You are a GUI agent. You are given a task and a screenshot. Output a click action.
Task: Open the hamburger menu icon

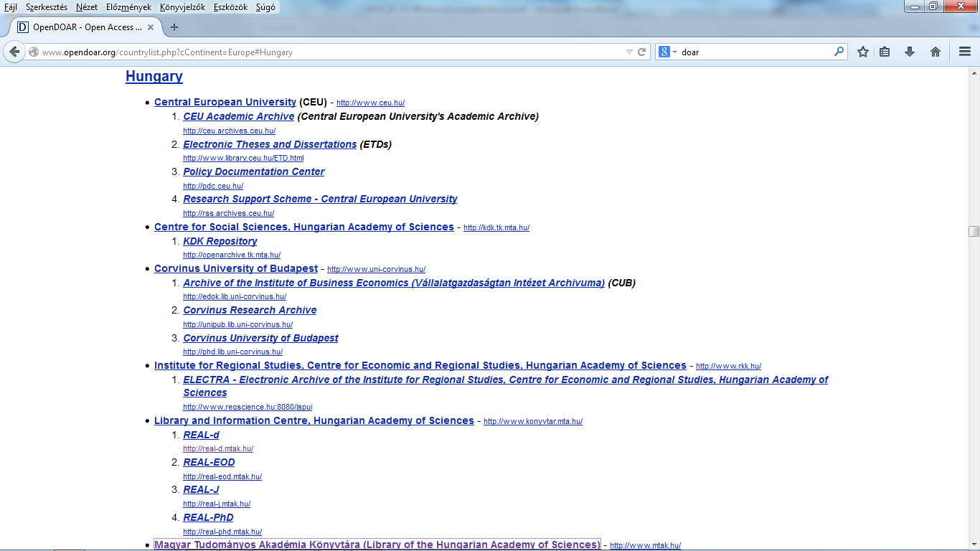(x=965, y=52)
